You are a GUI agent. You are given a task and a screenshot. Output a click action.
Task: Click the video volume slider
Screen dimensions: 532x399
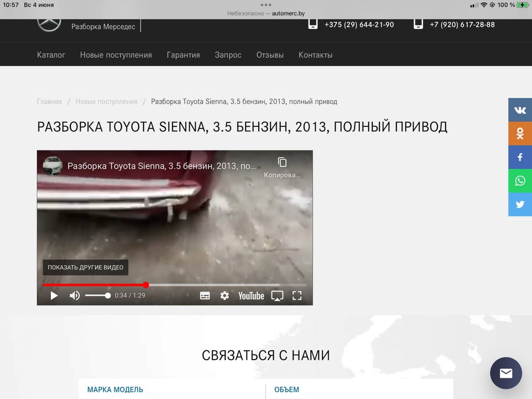[x=98, y=296]
